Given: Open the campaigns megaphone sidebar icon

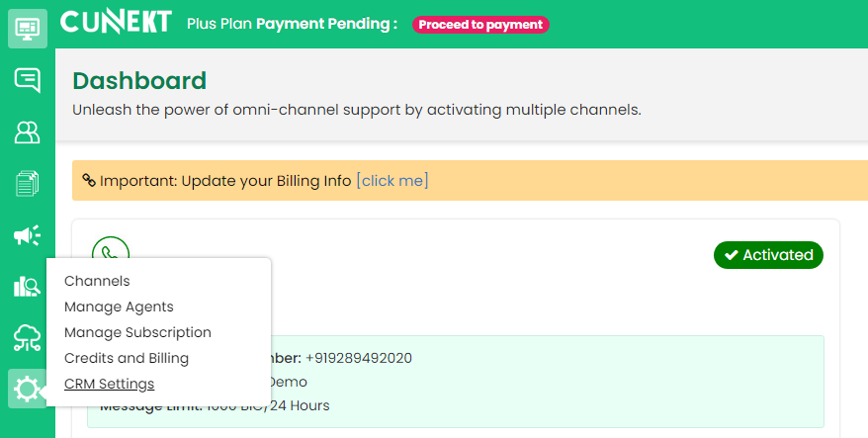Looking at the screenshot, I should coord(28,235).
